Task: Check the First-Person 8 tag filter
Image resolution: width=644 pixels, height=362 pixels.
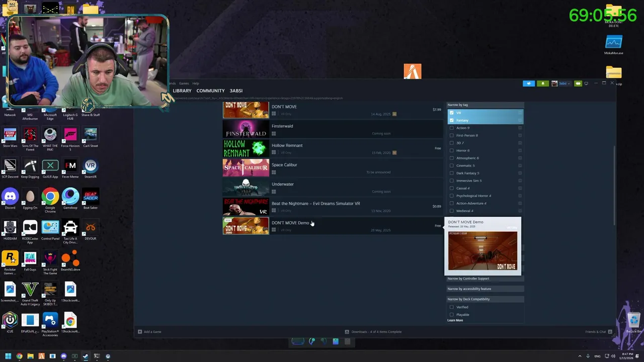Action: point(451,135)
